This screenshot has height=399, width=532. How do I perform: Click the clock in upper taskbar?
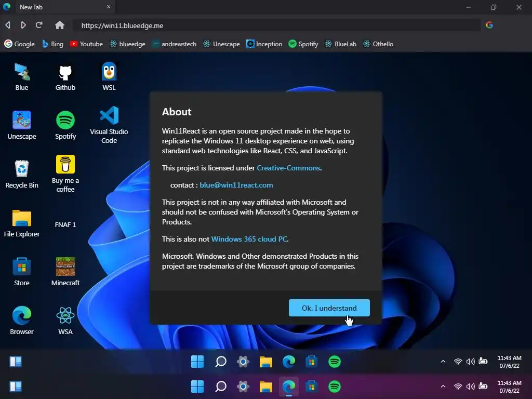point(509,362)
